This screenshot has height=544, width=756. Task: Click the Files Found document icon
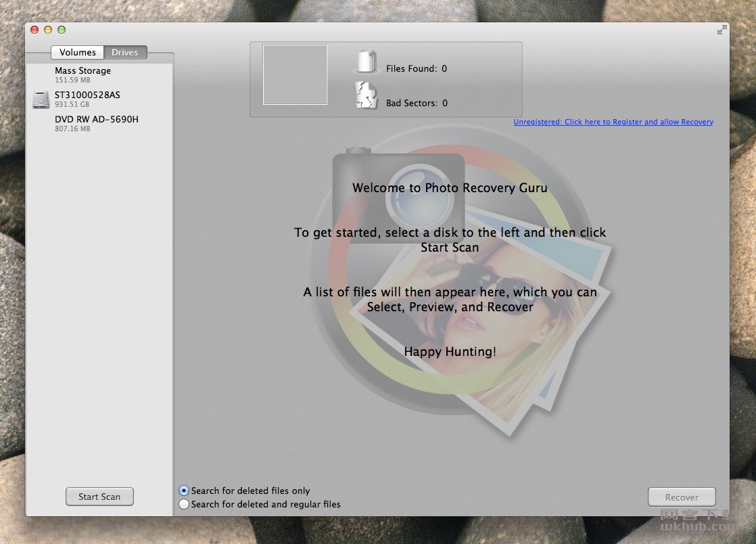tap(367, 62)
